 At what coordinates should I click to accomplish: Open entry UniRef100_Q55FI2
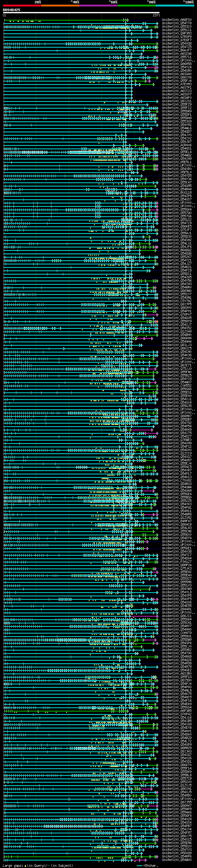176,108
